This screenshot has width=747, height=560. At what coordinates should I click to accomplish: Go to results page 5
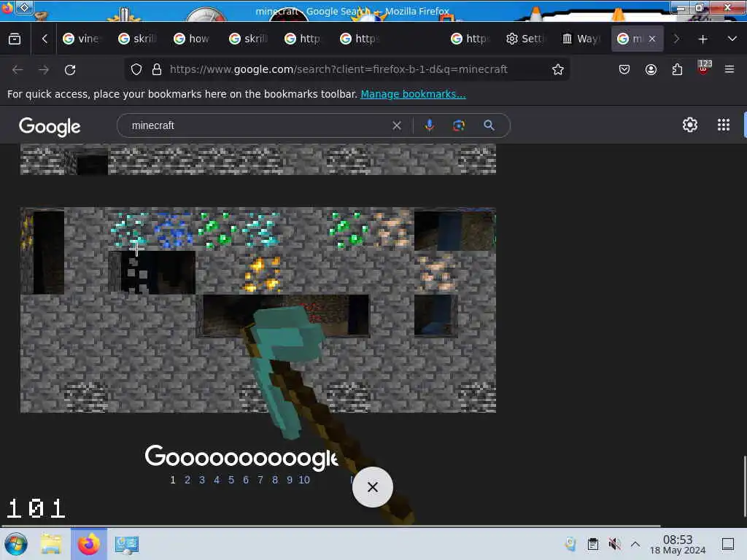tap(231, 480)
